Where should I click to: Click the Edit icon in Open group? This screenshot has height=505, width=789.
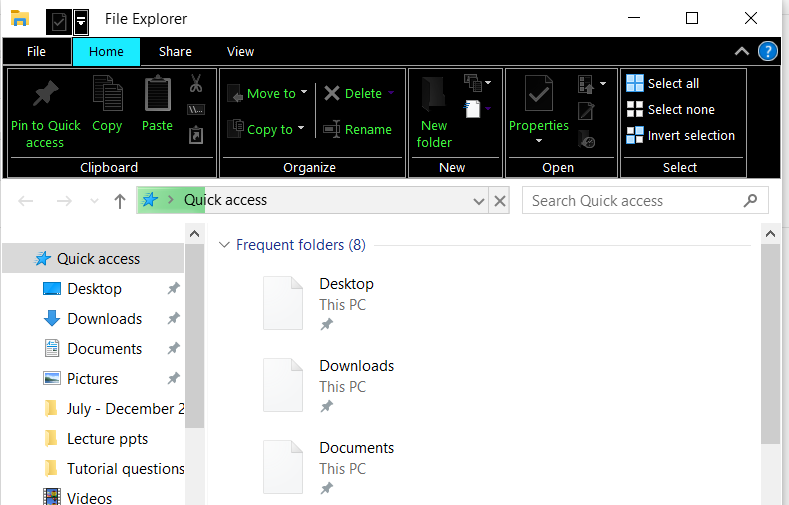tap(586, 111)
